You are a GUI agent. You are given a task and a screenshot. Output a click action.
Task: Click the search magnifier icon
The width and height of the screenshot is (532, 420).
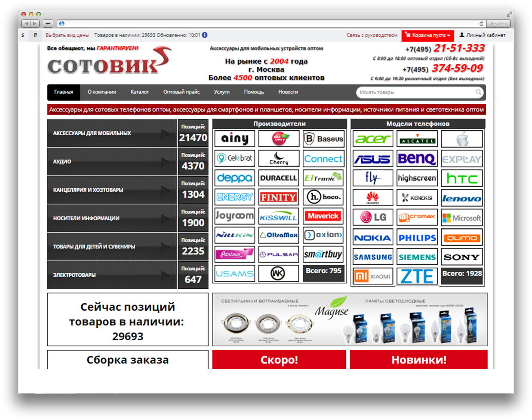click(x=478, y=92)
